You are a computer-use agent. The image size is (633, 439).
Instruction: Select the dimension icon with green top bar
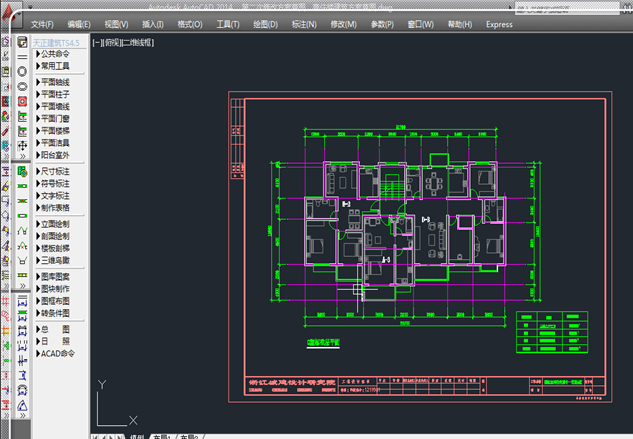pyautogui.click(x=22, y=315)
